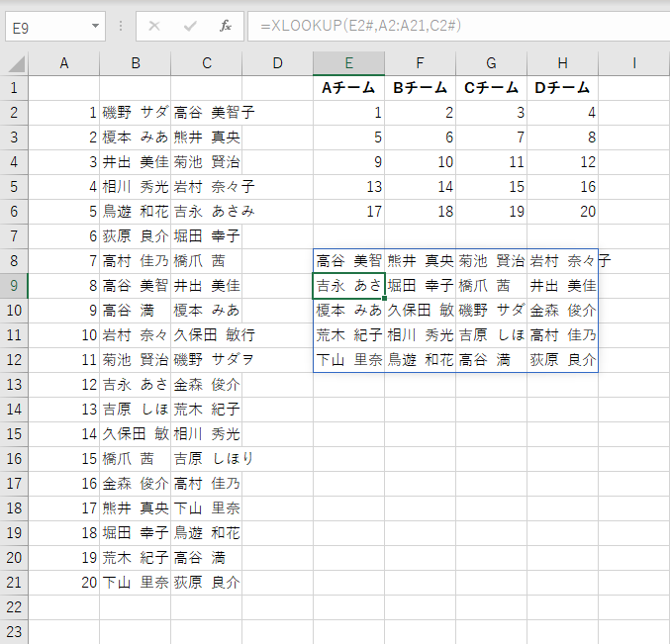Select column B header
The width and height of the screenshot is (670, 644).
(135, 63)
